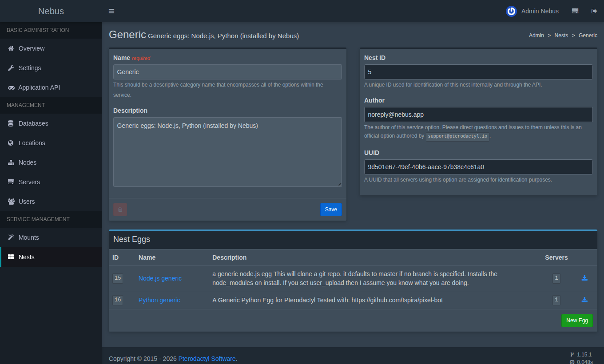604x364 pixels.
Task: Click server count for Python generic
Action: (556, 300)
